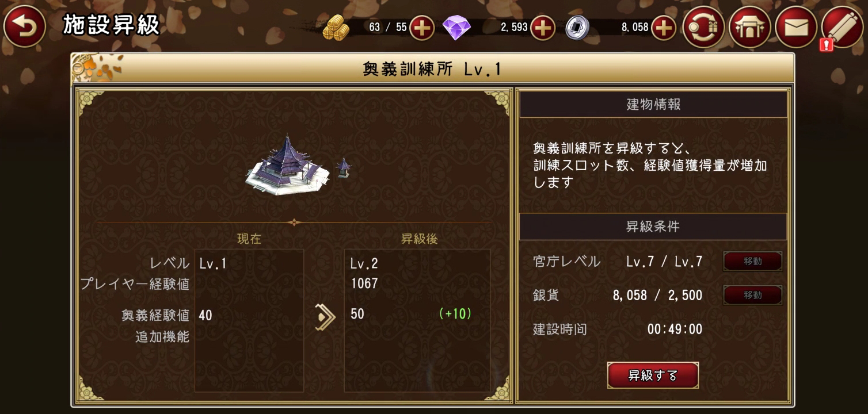Open the gift exchange icon
Viewport: 868px width, 414px height.
click(x=703, y=27)
